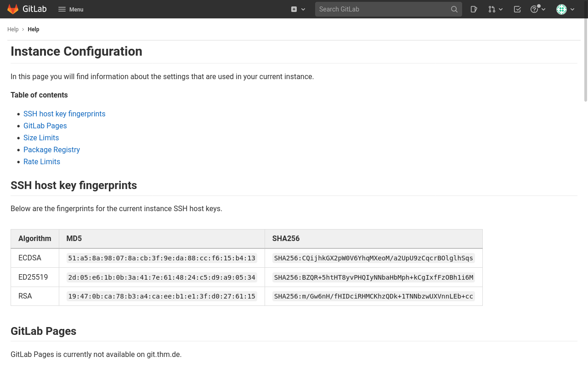Click the SHA256 column header
The width and height of the screenshot is (588, 368).
pyautogui.click(x=373, y=238)
